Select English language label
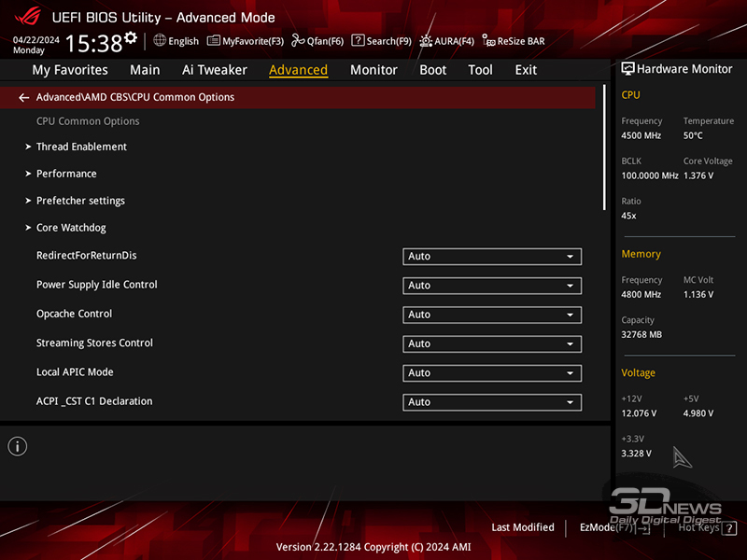The width and height of the screenshot is (747, 560). pyautogui.click(x=183, y=41)
